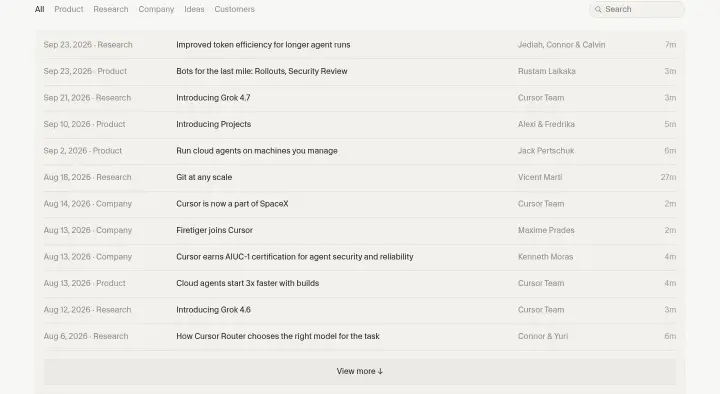Open the 'Introducing Grok 4.7' post
This screenshot has height=394, width=720.
point(213,98)
